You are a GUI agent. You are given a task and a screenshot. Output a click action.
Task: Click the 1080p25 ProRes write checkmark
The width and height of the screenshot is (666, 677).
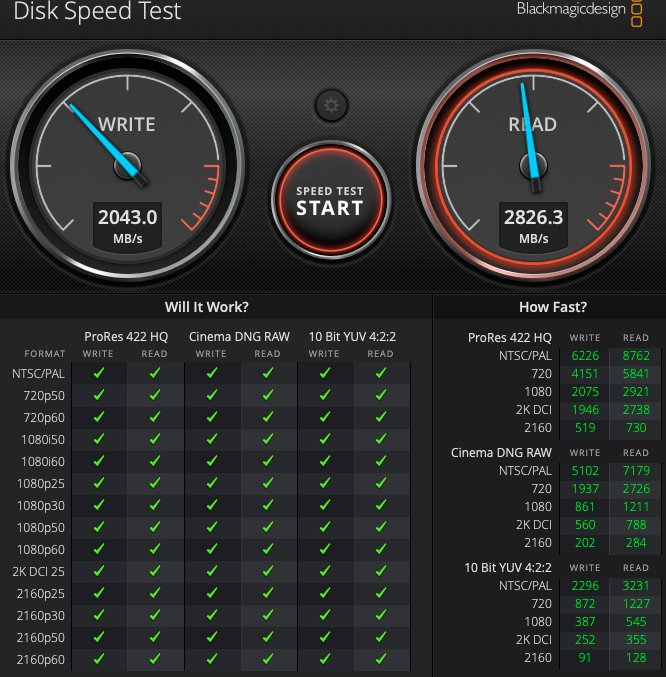click(99, 483)
